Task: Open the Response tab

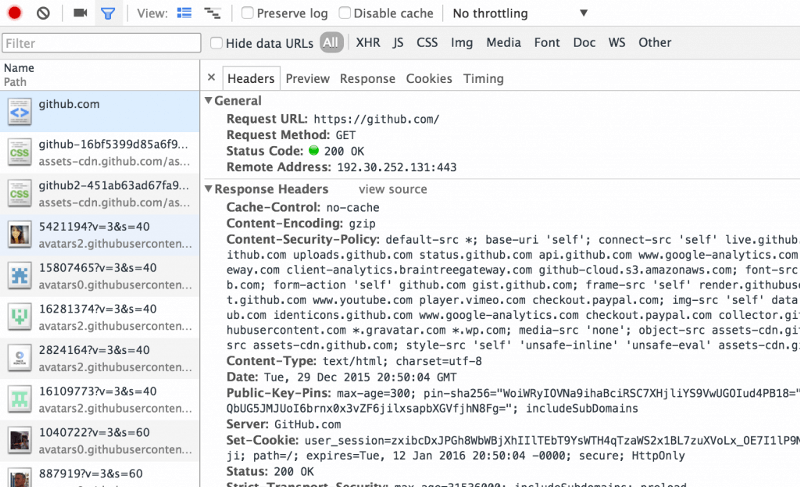Action: click(367, 79)
